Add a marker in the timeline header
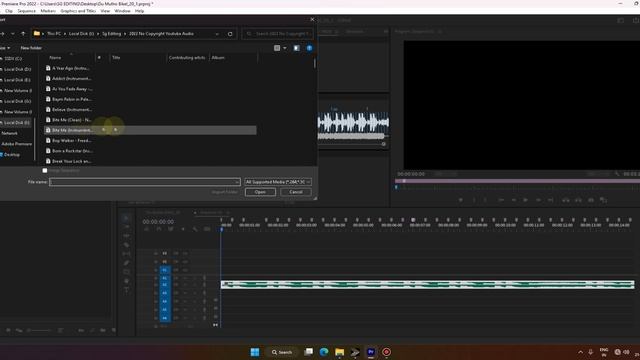The width and height of the screenshot is (640, 360). [183, 229]
